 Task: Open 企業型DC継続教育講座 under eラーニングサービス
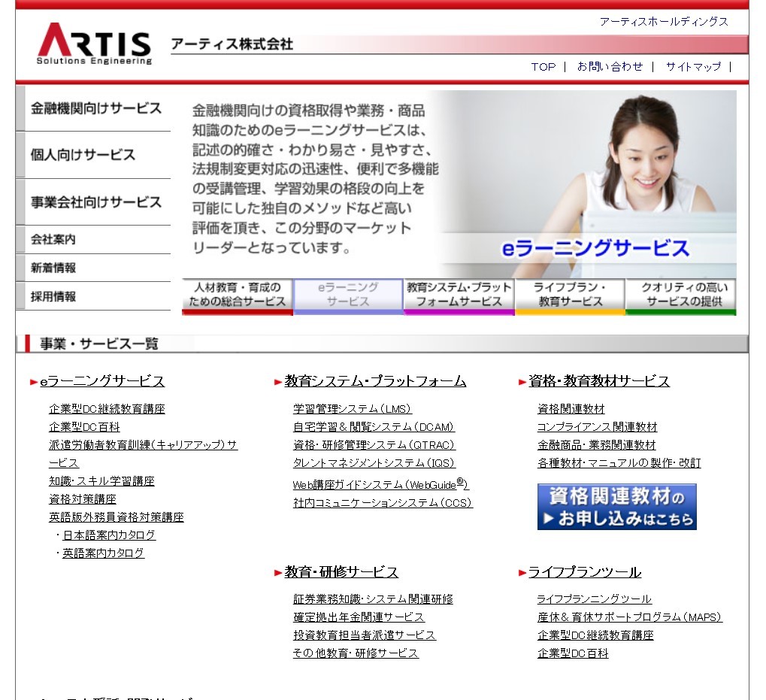pyautogui.click(x=107, y=409)
